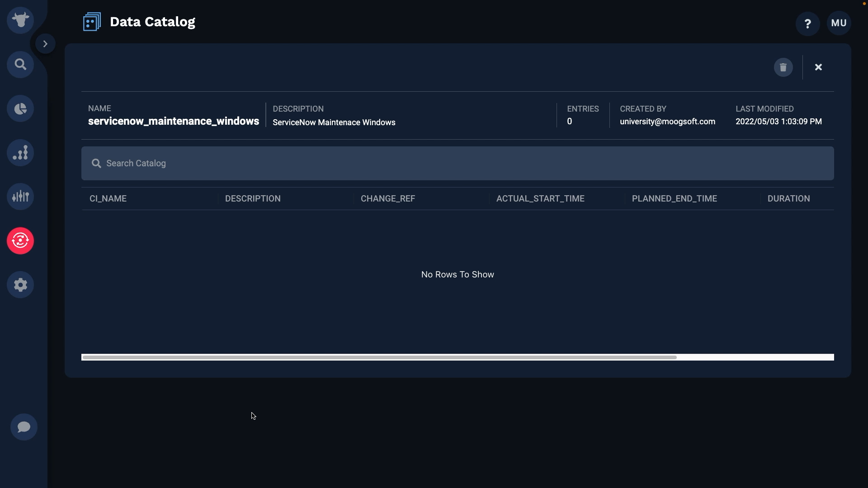Open the correlation dots chart icon
The width and height of the screenshot is (868, 488).
pyautogui.click(x=20, y=153)
